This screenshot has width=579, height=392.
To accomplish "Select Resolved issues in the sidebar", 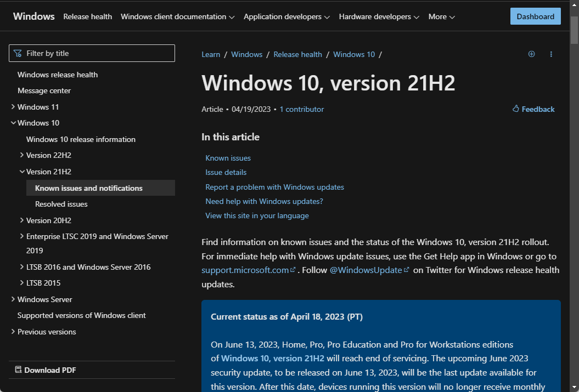I will coord(61,204).
